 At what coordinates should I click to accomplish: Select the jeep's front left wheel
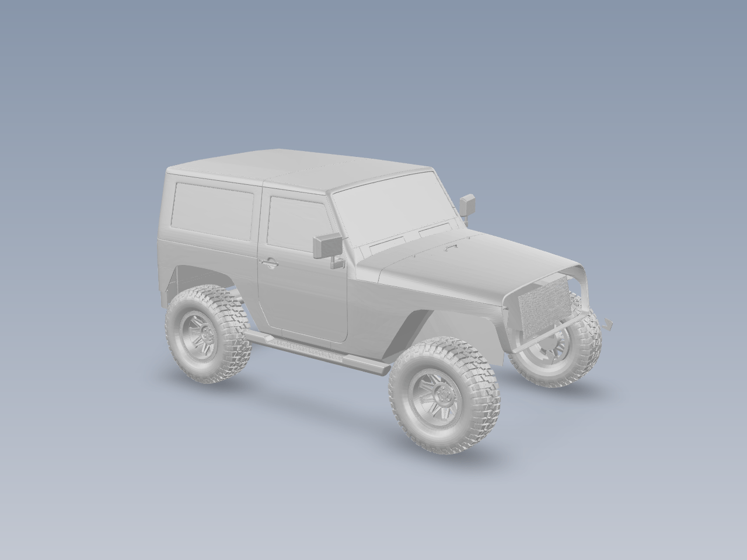pos(444,395)
